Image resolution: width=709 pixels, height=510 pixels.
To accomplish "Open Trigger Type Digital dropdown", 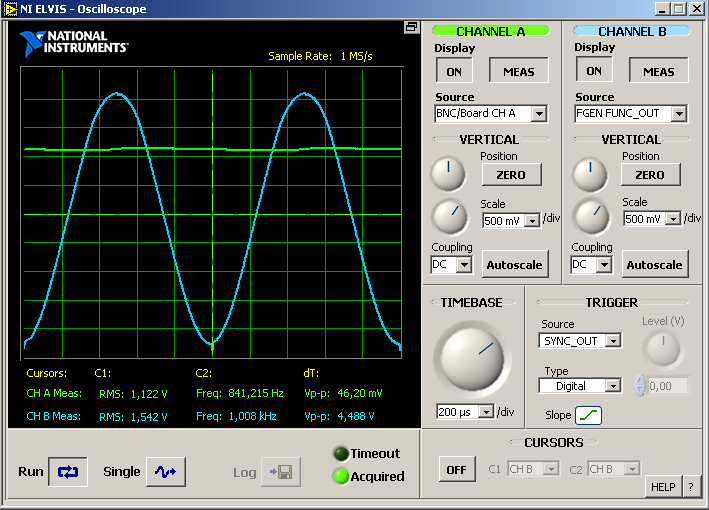I will pyautogui.click(x=580, y=386).
